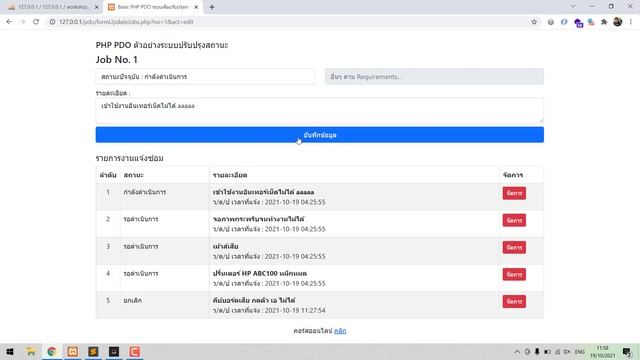Open a new browser tab
Image resolution: width=640 pixels, height=360 pixels.
coord(212,7)
